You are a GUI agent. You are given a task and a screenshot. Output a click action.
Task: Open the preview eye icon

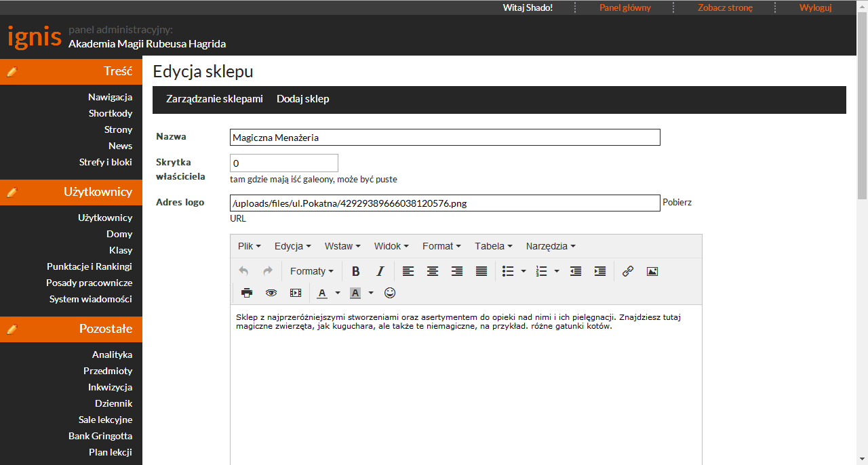(x=271, y=293)
